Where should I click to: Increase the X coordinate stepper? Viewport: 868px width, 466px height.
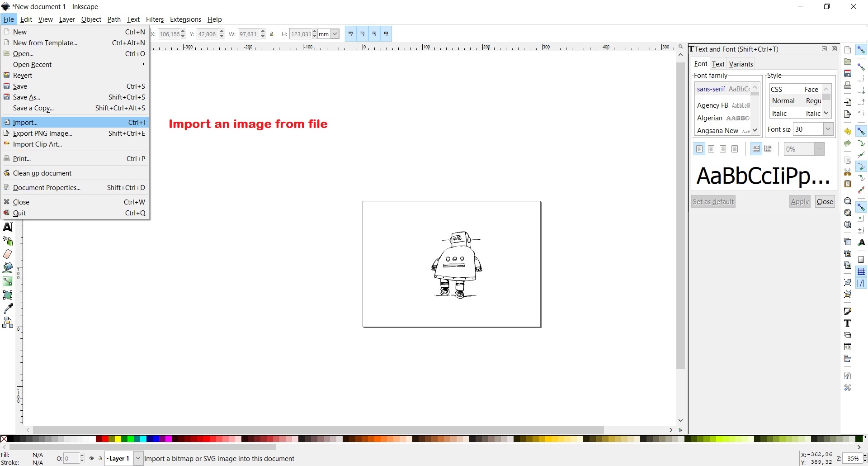(183, 32)
